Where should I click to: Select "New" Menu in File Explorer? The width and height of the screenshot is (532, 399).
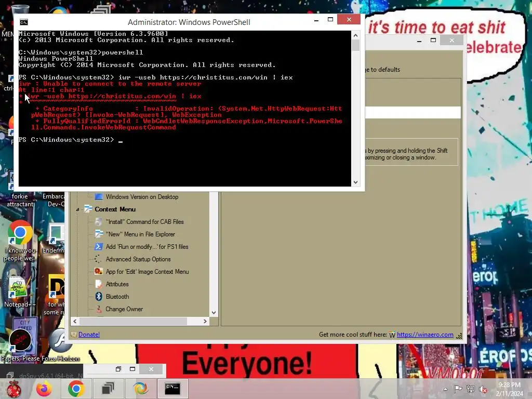pyautogui.click(x=140, y=234)
